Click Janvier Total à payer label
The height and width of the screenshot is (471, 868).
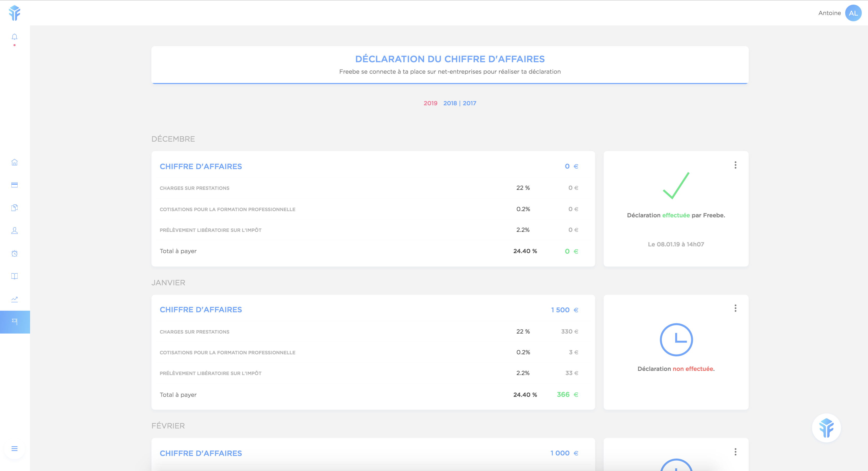pos(178,394)
